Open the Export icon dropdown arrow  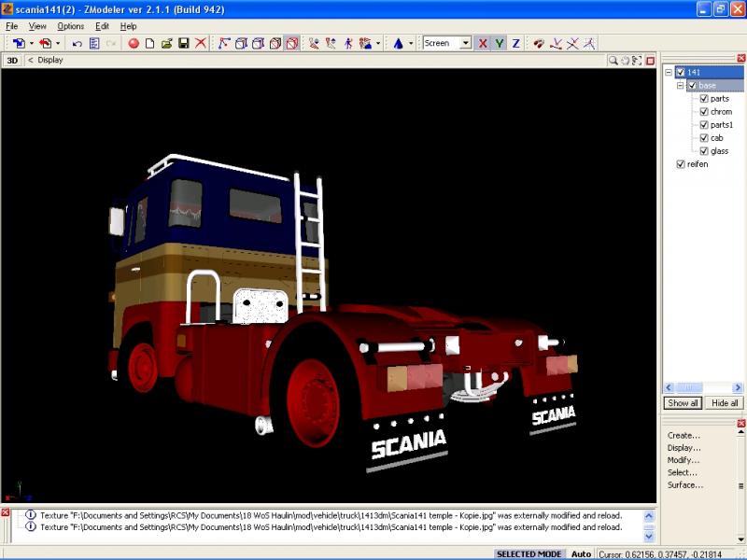tap(58, 44)
